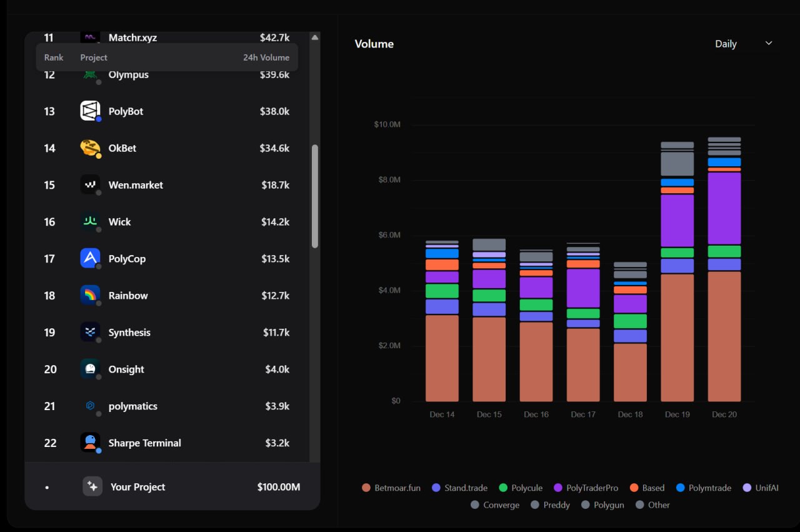Click the Rainbow project logo icon
Image resolution: width=800 pixels, height=532 pixels.
(90, 295)
